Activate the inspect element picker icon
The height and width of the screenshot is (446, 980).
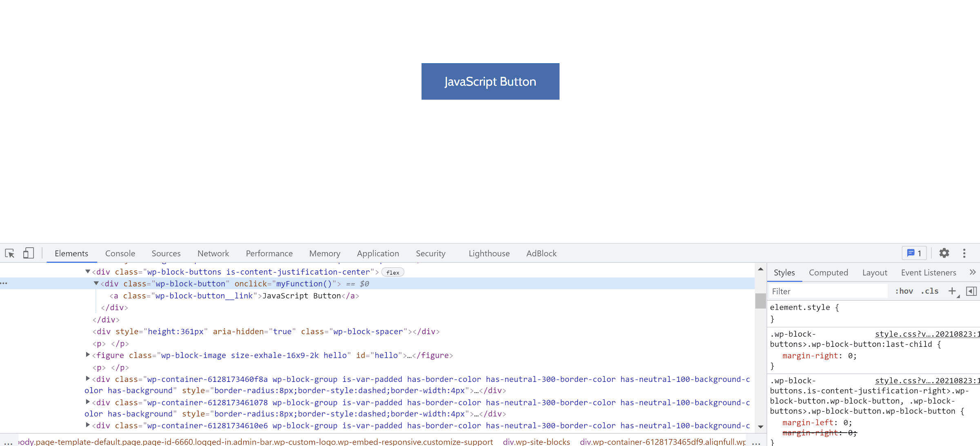point(10,253)
